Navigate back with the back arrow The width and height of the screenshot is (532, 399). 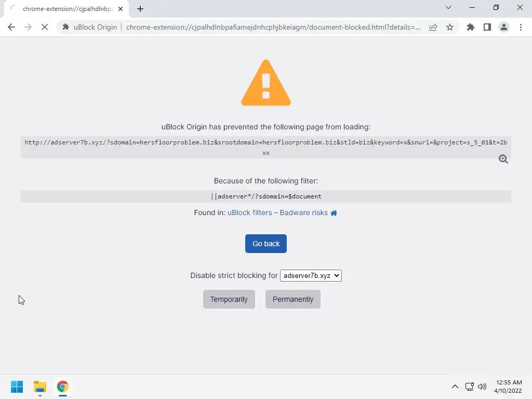11,27
